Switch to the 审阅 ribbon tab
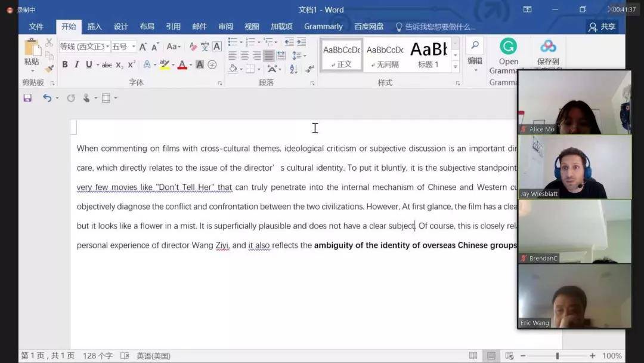This screenshot has width=644, height=363. [225, 27]
